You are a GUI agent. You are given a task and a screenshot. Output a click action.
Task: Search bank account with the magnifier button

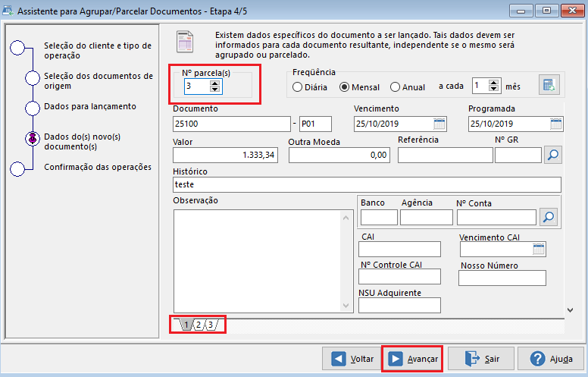tap(549, 217)
